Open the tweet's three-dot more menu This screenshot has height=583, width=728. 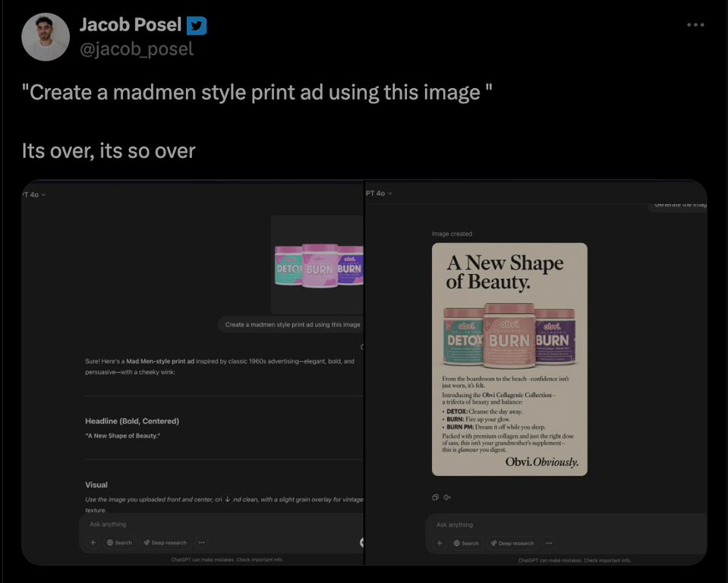[695, 24]
